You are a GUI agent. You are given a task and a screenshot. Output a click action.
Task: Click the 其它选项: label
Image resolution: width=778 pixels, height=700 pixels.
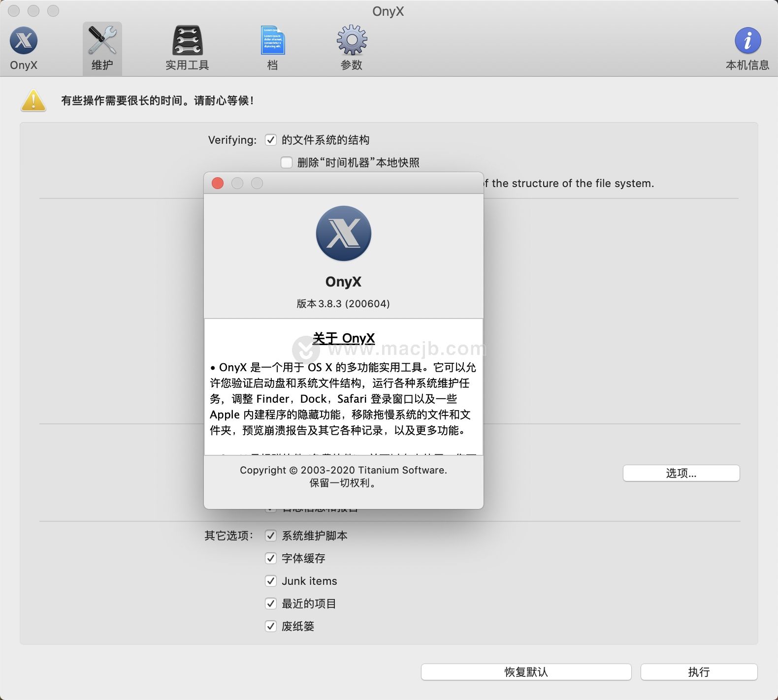tap(229, 536)
